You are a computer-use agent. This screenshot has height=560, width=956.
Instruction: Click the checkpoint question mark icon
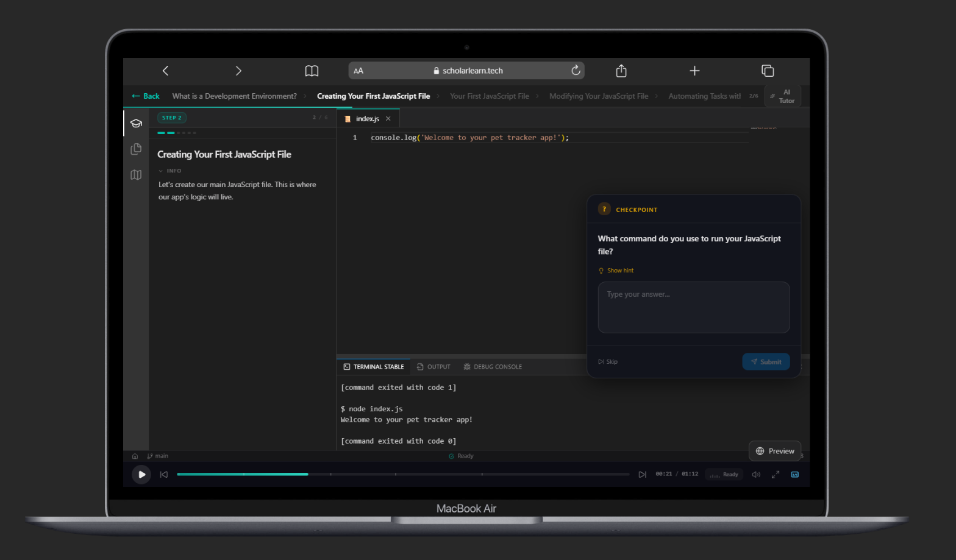click(x=604, y=209)
